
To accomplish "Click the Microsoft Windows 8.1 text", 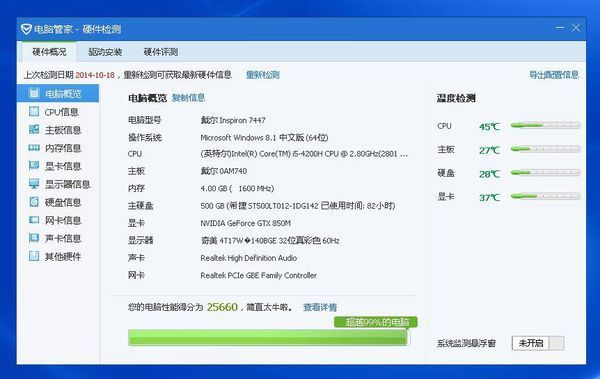I will click(x=264, y=137).
